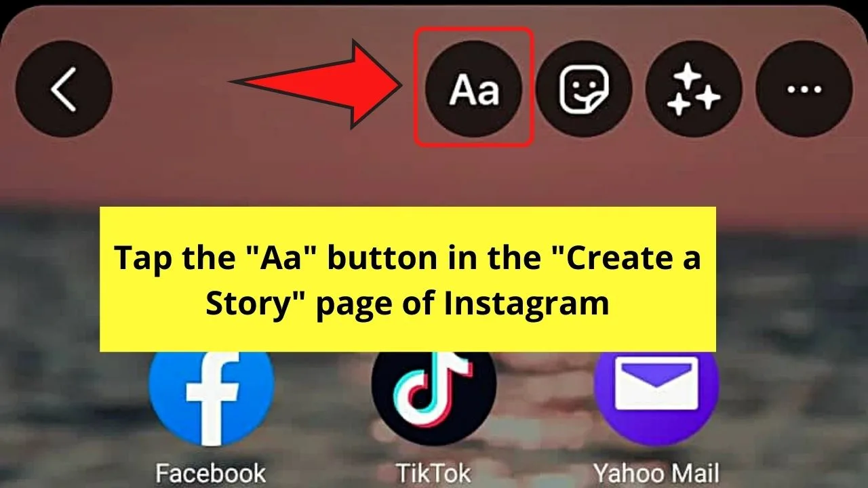Tap the back arrow button
This screenshot has height=488, width=868.
[x=64, y=89]
